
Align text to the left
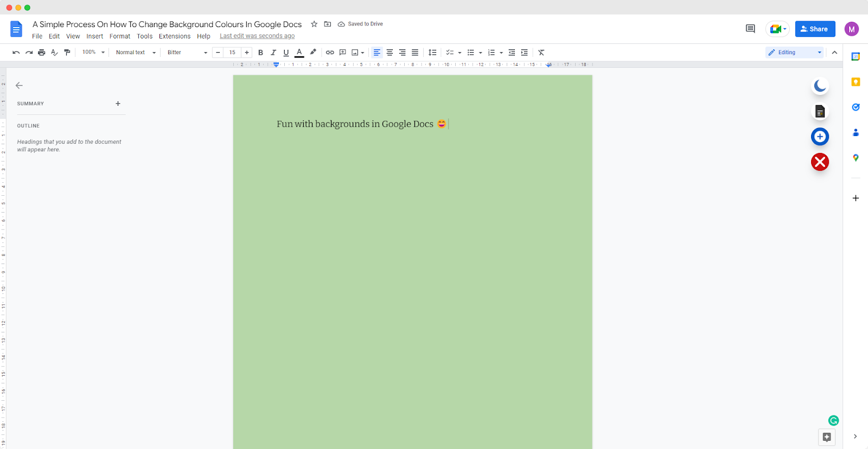(x=377, y=53)
